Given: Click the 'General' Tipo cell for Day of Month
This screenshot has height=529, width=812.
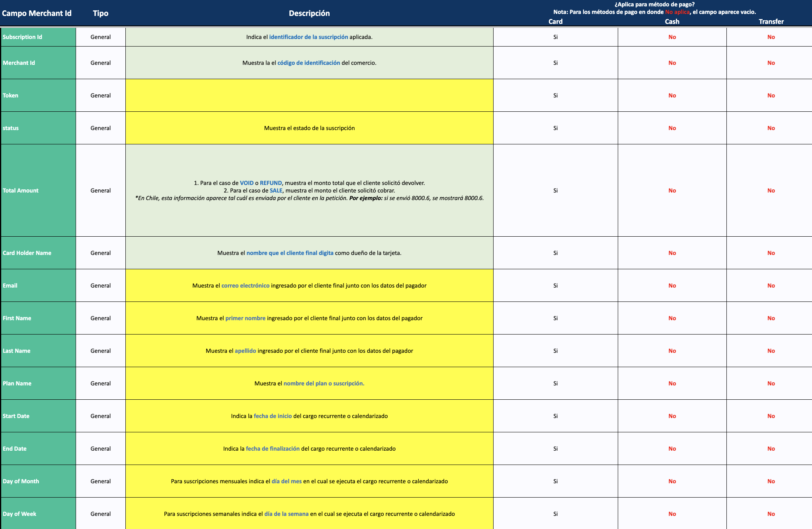Looking at the screenshot, I should 101,481.
